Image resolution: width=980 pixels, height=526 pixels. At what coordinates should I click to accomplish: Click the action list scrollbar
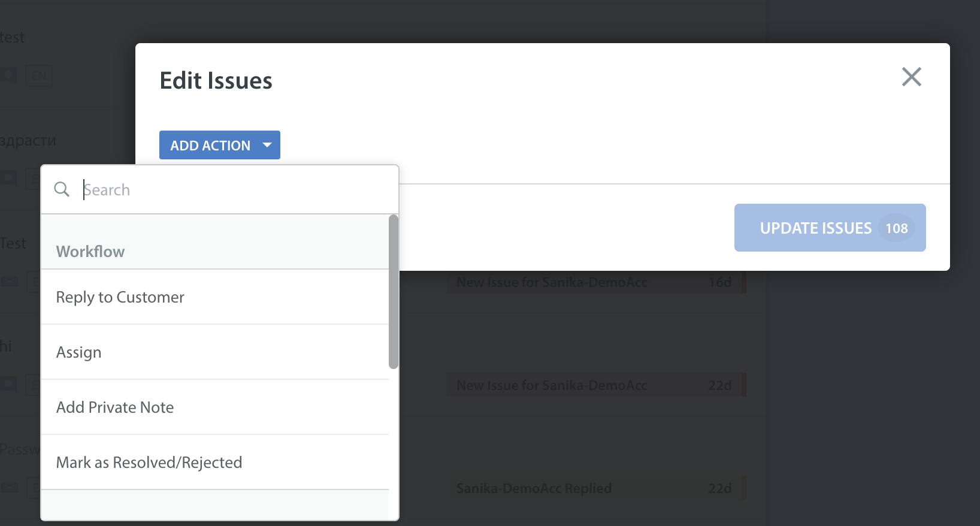pos(394,292)
